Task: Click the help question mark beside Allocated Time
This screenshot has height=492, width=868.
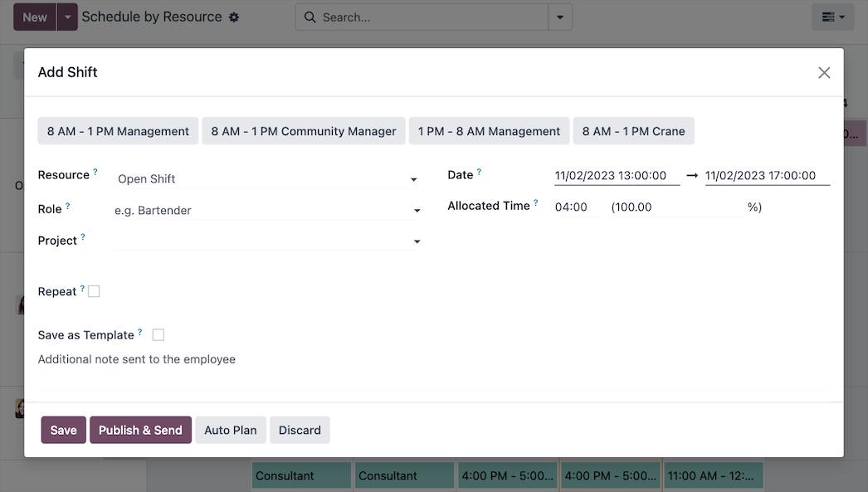Action: coord(536,203)
